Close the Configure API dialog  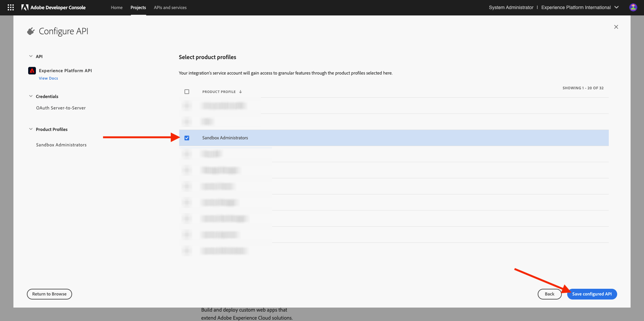pos(616,27)
